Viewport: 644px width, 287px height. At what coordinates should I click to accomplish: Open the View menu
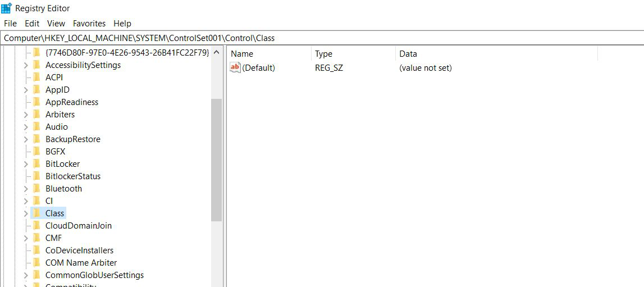coord(56,24)
